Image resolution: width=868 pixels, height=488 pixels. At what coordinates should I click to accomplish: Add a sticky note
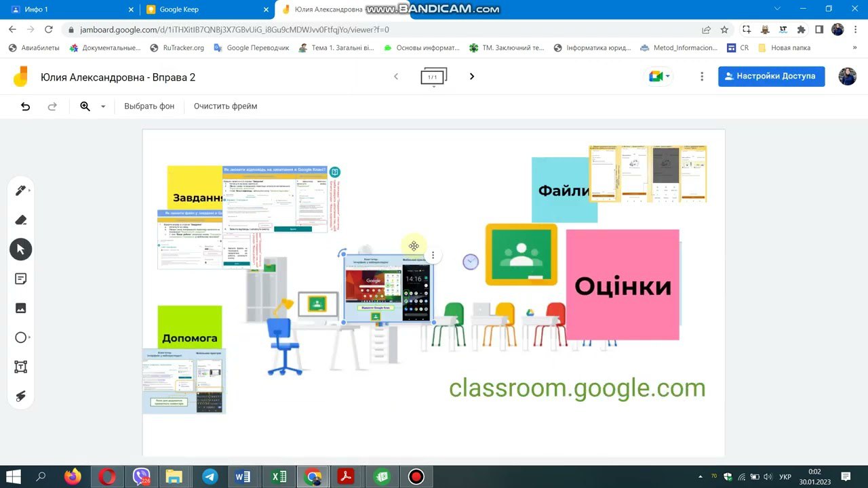21,279
